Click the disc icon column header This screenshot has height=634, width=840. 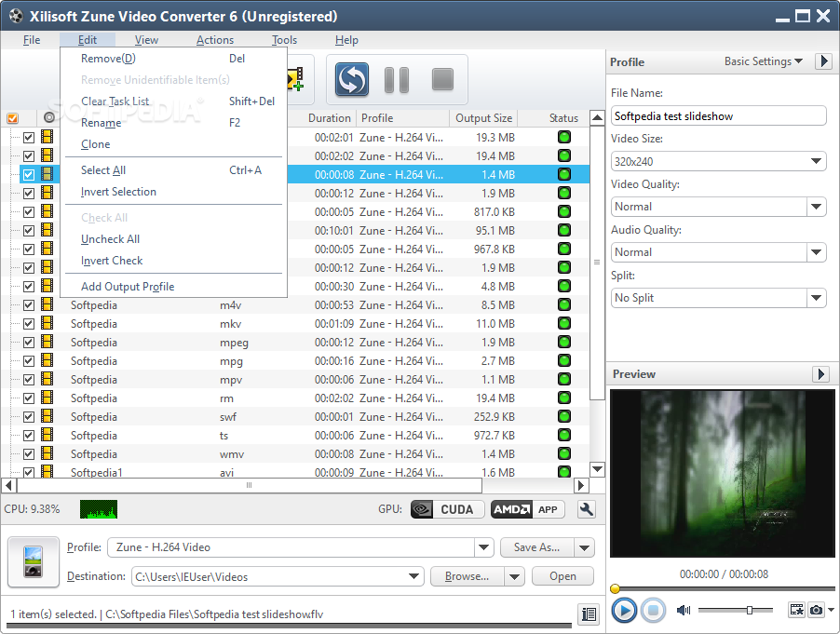(49, 117)
